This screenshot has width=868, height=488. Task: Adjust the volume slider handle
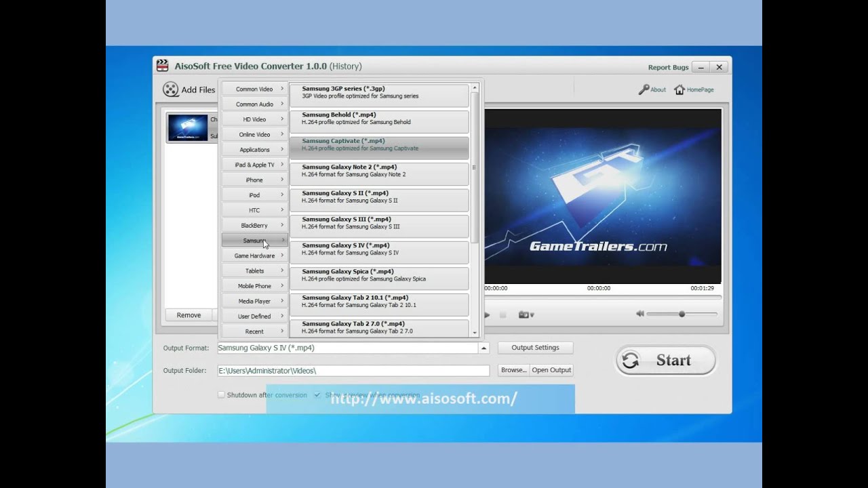tap(682, 314)
